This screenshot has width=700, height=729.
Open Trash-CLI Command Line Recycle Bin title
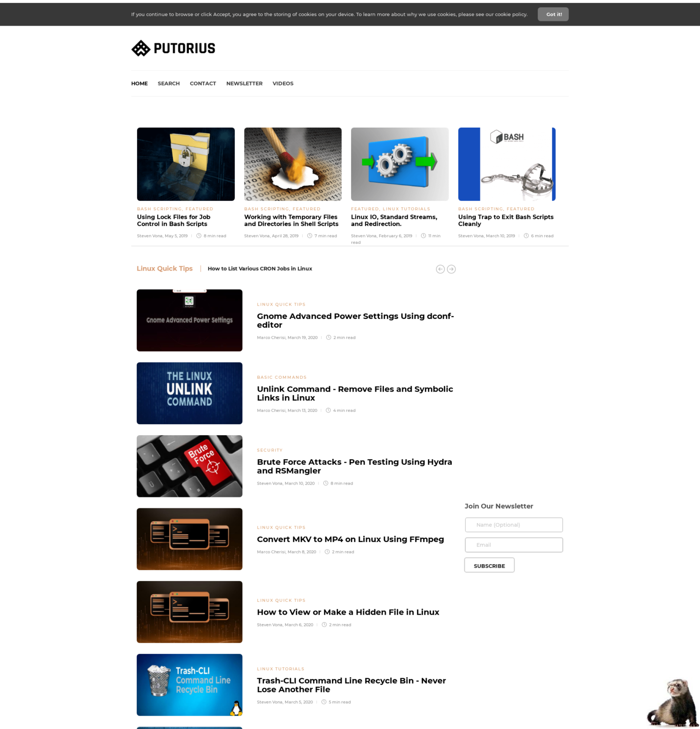tap(352, 685)
